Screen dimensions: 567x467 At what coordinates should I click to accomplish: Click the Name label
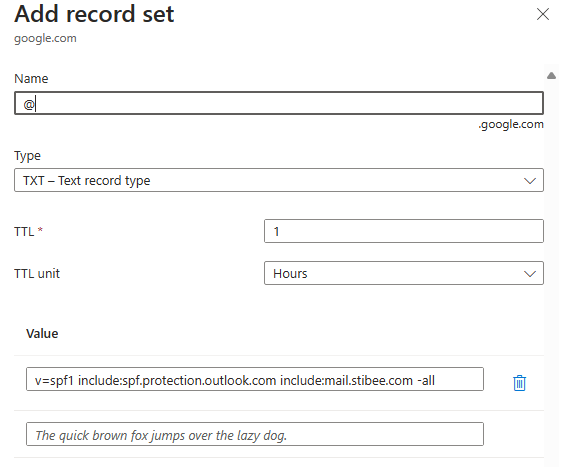[x=31, y=78]
